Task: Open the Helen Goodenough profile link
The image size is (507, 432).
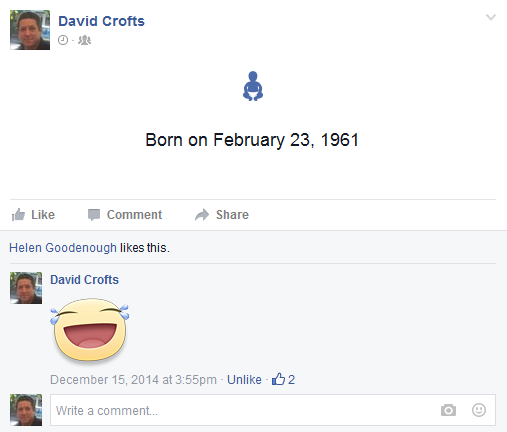Action: (x=63, y=248)
